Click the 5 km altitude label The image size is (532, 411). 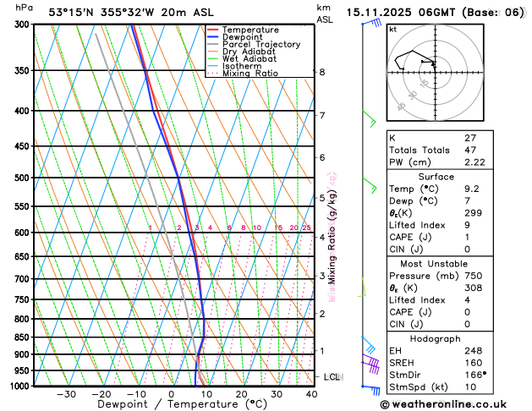coord(322,198)
